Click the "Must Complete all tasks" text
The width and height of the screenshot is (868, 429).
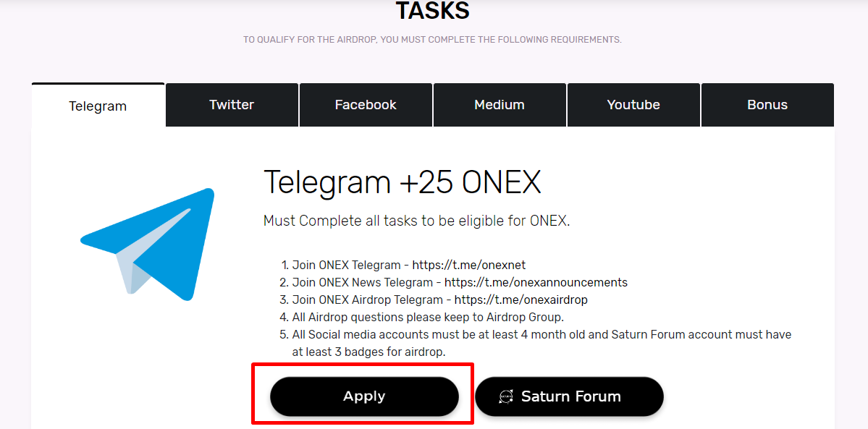tap(416, 221)
